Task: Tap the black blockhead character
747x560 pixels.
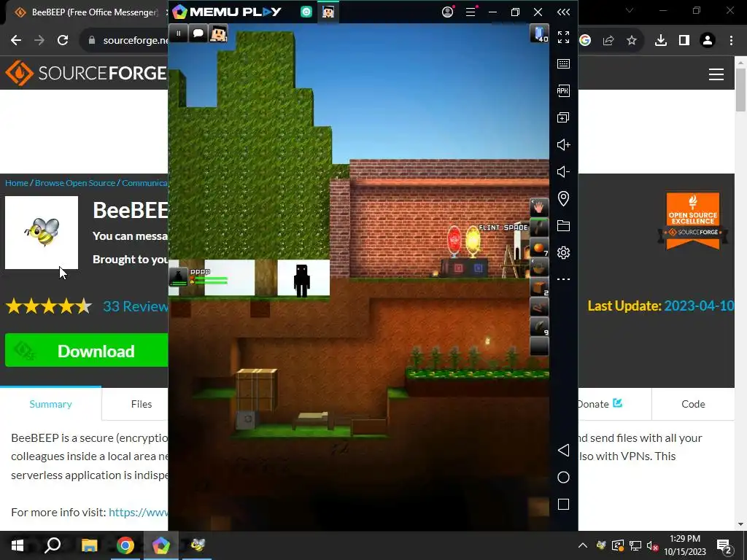Action: point(301,281)
